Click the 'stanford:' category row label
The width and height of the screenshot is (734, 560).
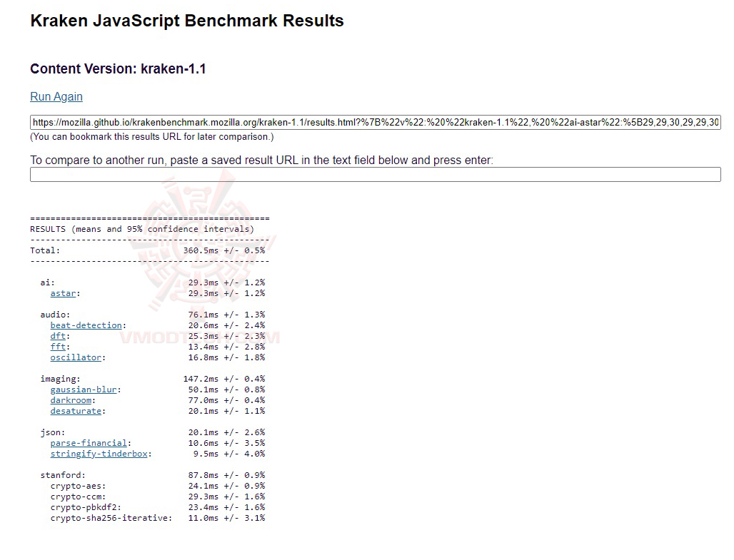click(x=64, y=475)
